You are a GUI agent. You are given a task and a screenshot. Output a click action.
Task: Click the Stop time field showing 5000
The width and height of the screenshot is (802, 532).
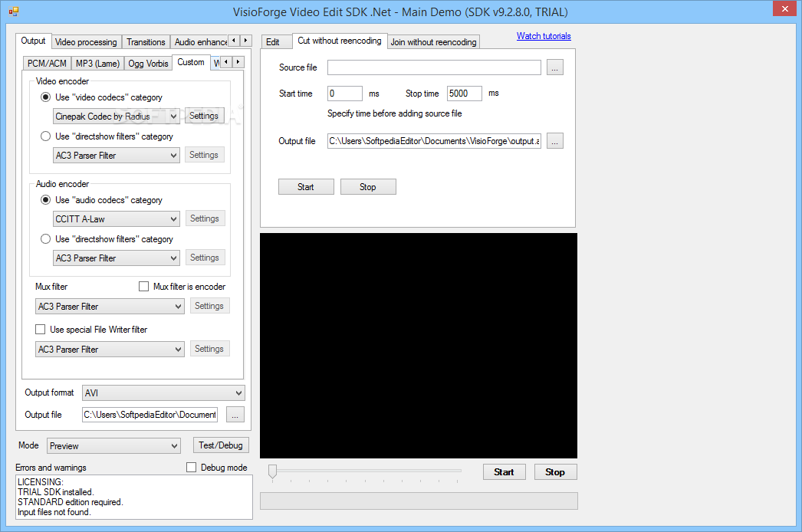coord(465,93)
